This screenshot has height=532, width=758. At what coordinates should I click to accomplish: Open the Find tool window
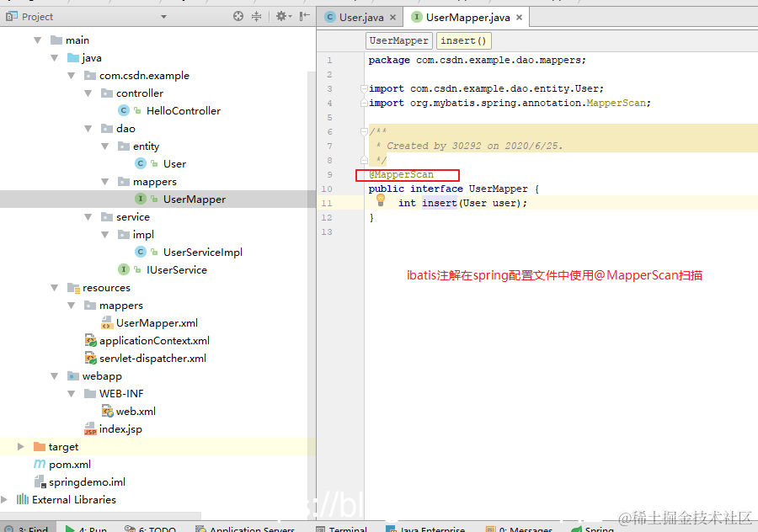pyautogui.click(x=27, y=529)
